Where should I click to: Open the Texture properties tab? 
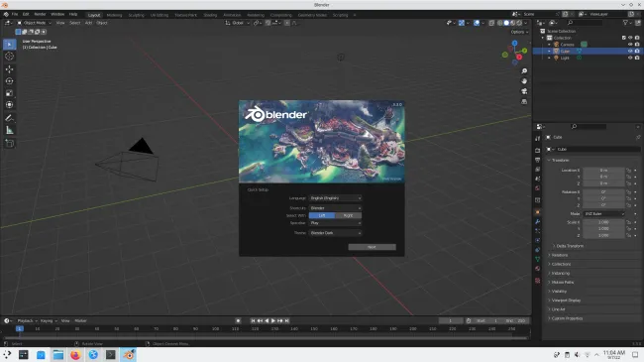pos(538,281)
